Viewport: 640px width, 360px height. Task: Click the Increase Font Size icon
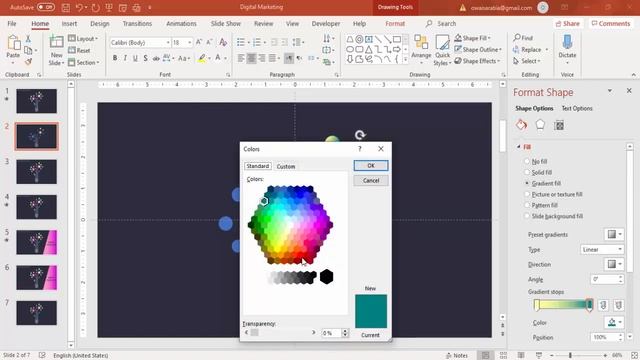pyautogui.click(x=199, y=42)
